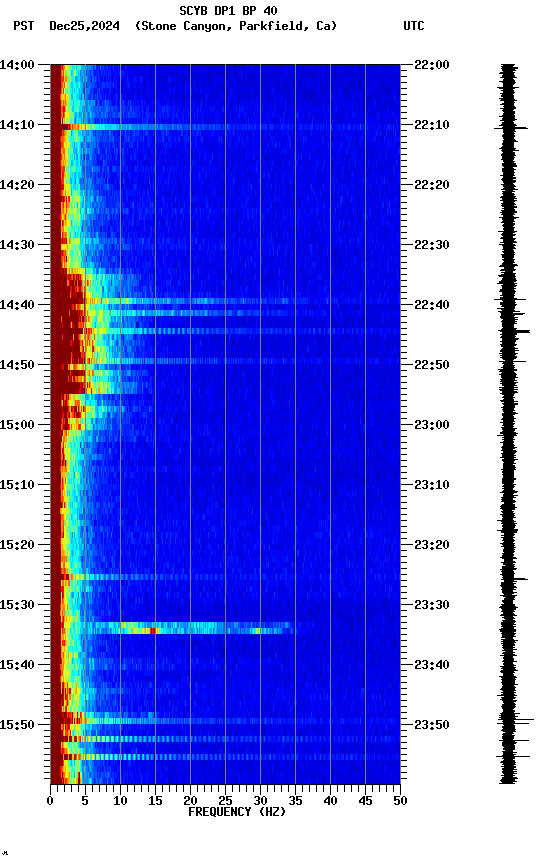Click the '23:00' UTC time label
Screen dimensions: 552x864
point(432,425)
